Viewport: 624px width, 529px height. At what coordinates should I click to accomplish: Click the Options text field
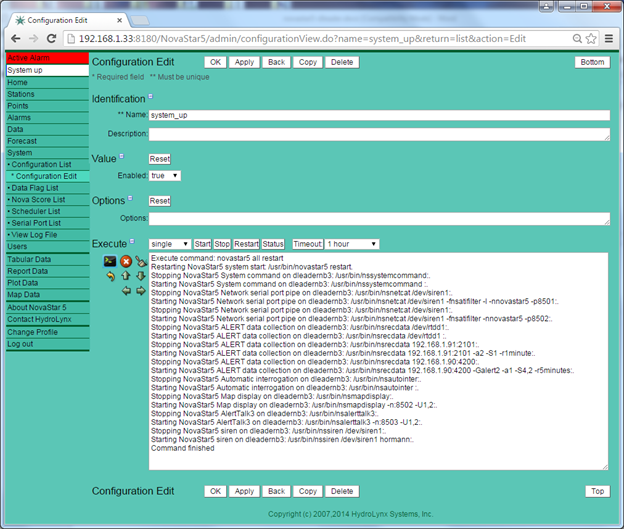(x=379, y=219)
